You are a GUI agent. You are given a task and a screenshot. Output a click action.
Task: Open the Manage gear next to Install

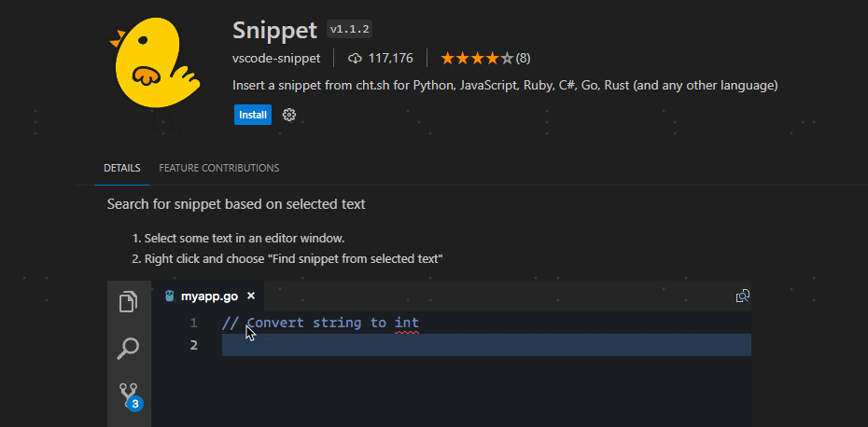pyautogui.click(x=289, y=115)
